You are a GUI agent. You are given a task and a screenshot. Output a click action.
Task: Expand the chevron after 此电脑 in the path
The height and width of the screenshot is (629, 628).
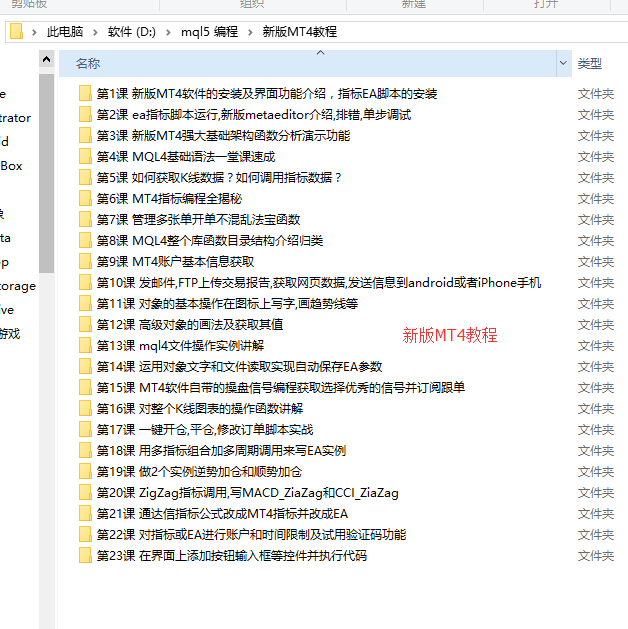95,32
